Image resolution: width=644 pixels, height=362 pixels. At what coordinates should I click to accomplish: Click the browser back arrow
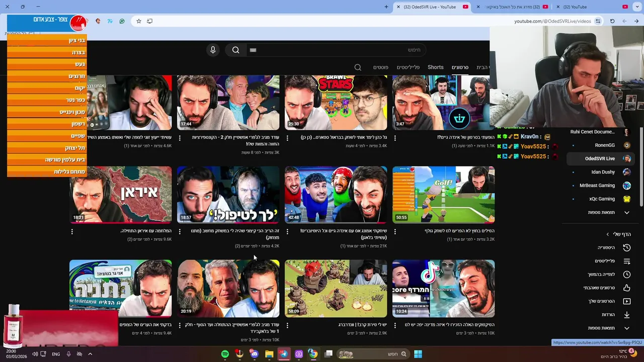636,21
